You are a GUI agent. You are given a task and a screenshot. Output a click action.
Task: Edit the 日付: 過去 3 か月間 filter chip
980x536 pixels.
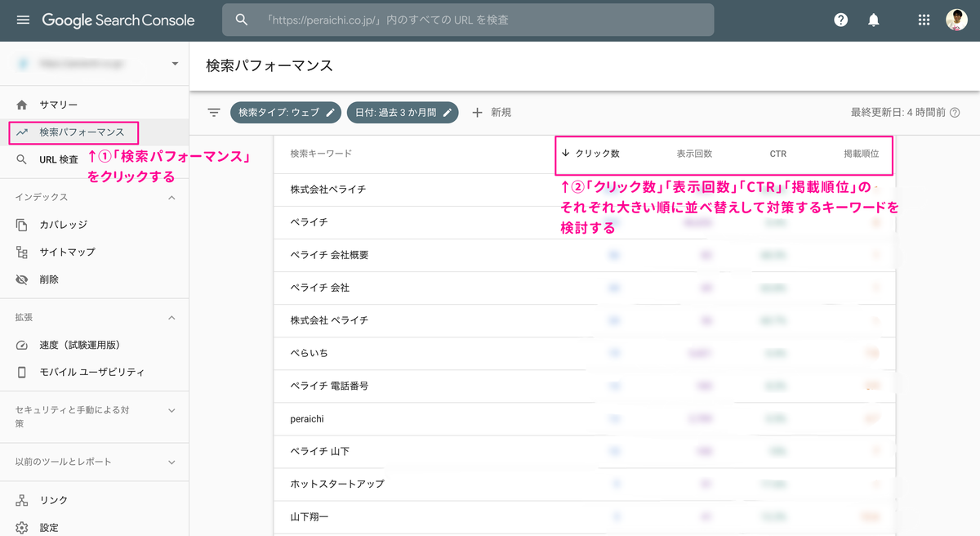403,113
